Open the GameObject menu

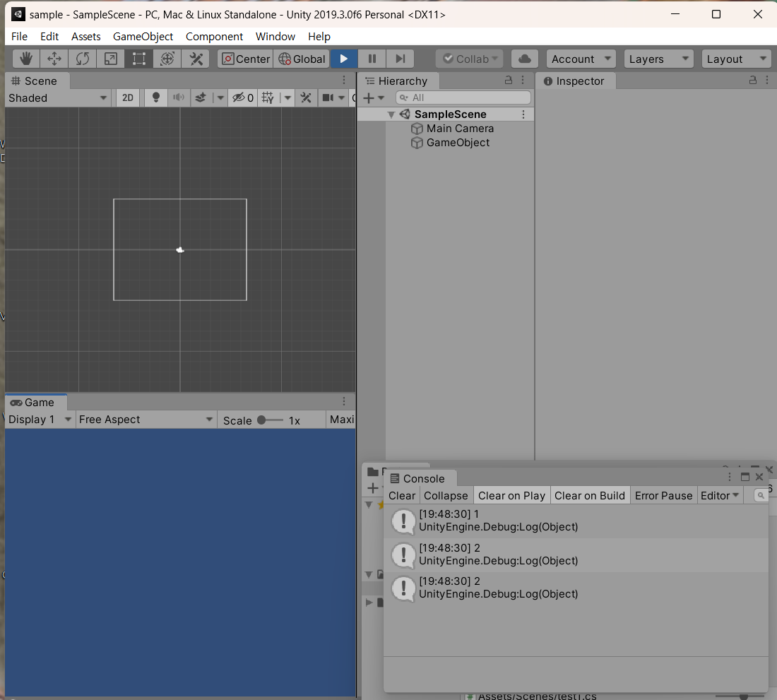coord(143,37)
